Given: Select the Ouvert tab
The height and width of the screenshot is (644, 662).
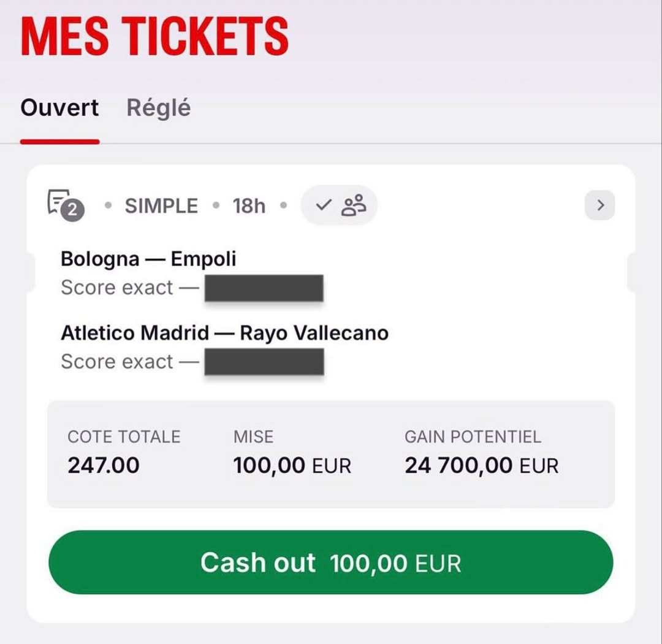Looking at the screenshot, I should [59, 108].
